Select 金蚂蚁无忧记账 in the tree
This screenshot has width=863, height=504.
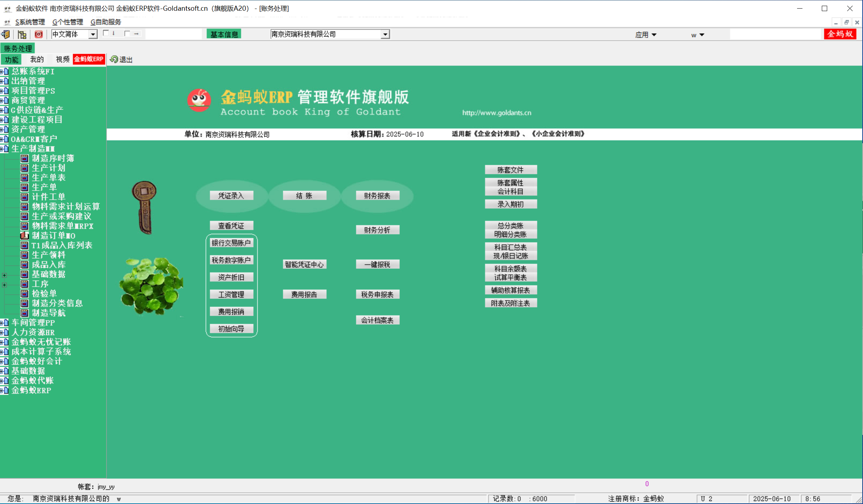pos(41,342)
